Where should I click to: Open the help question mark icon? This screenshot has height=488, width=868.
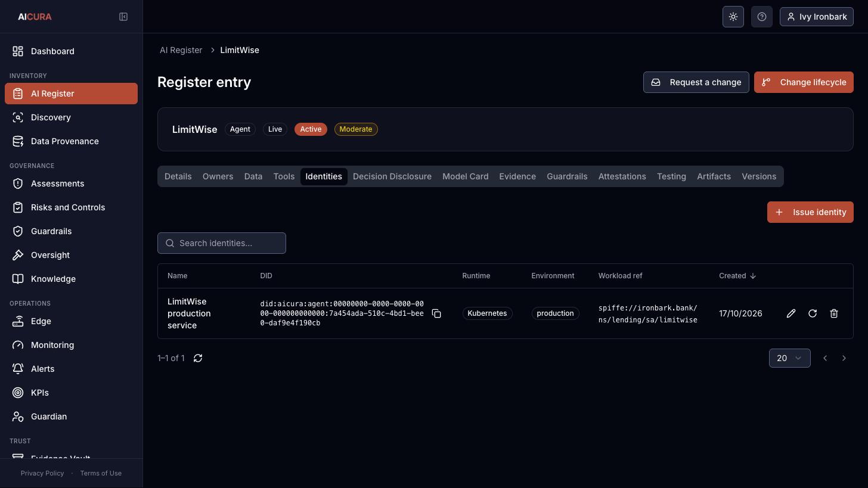(x=762, y=17)
